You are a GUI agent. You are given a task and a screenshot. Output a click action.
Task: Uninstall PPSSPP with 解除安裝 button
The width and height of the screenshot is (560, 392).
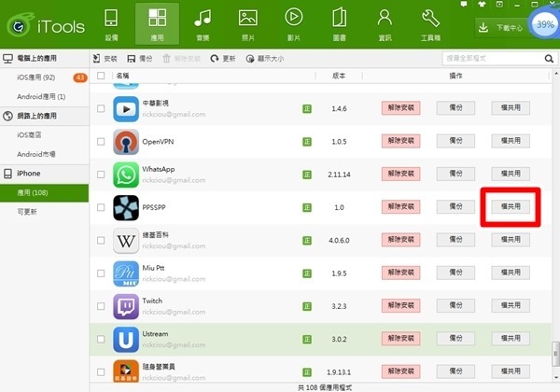400,206
